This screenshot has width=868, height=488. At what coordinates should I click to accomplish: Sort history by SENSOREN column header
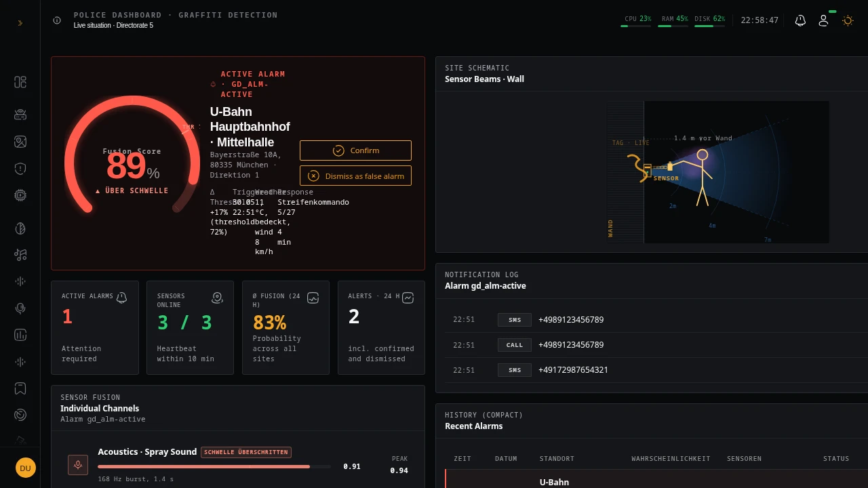744,459
